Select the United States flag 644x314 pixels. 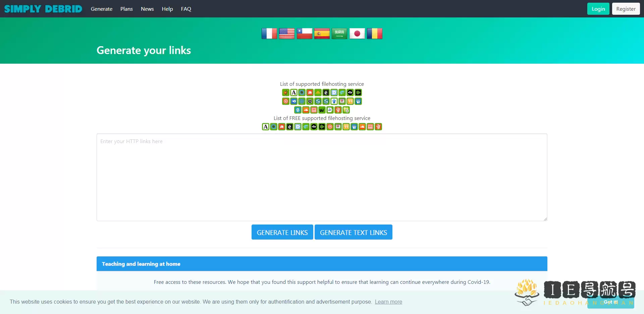click(287, 34)
